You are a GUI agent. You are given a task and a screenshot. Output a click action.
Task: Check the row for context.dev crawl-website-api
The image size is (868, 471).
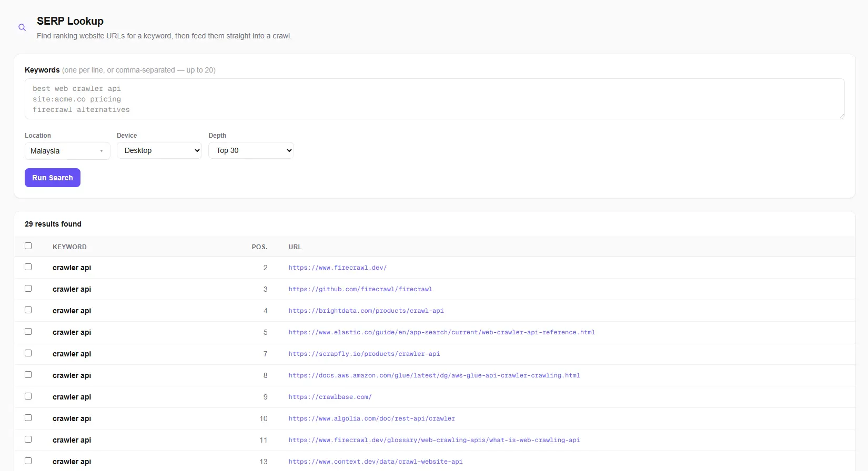point(28,461)
